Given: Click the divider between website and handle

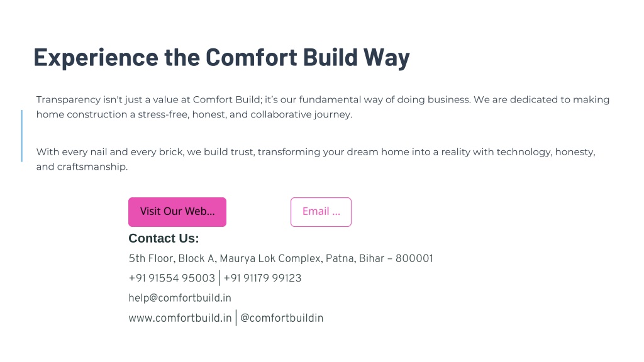Looking at the screenshot, I should pyautogui.click(x=236, y=318).
